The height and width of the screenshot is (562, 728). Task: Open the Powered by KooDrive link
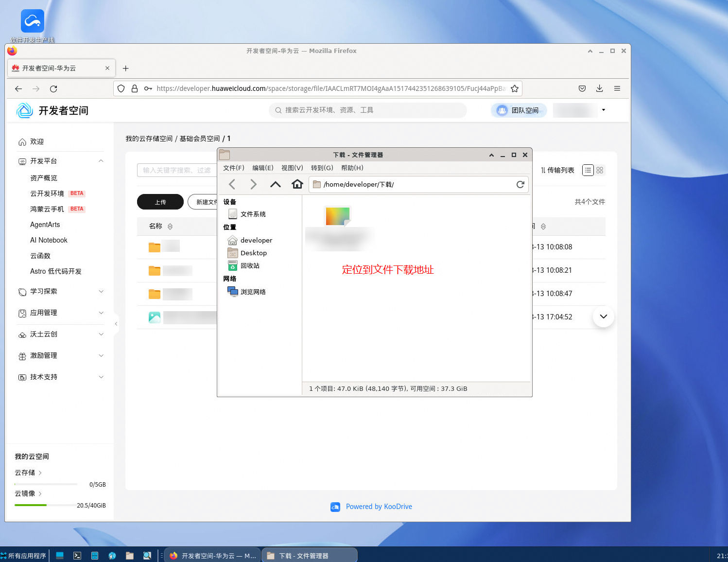click(379, 507)
